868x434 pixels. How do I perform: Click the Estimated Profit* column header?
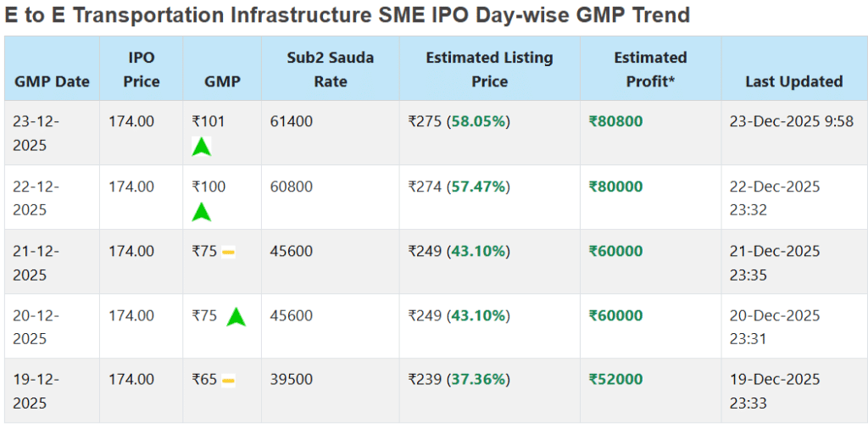click(x=650, y=70)
